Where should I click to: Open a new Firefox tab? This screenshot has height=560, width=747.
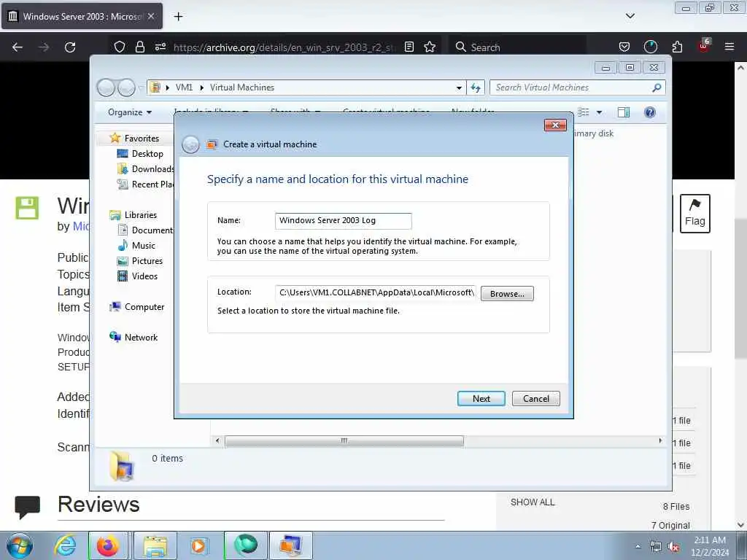(x=178, y=17)
